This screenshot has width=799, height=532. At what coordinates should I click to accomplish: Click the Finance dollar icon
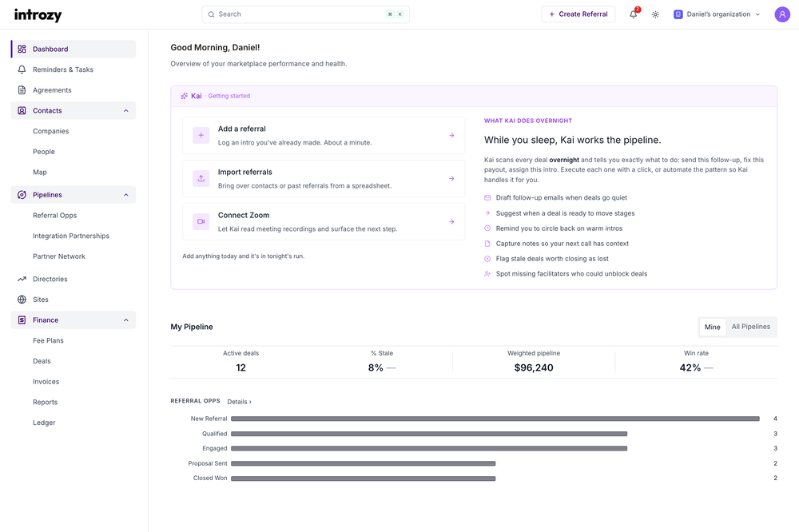tap(22, 320)
